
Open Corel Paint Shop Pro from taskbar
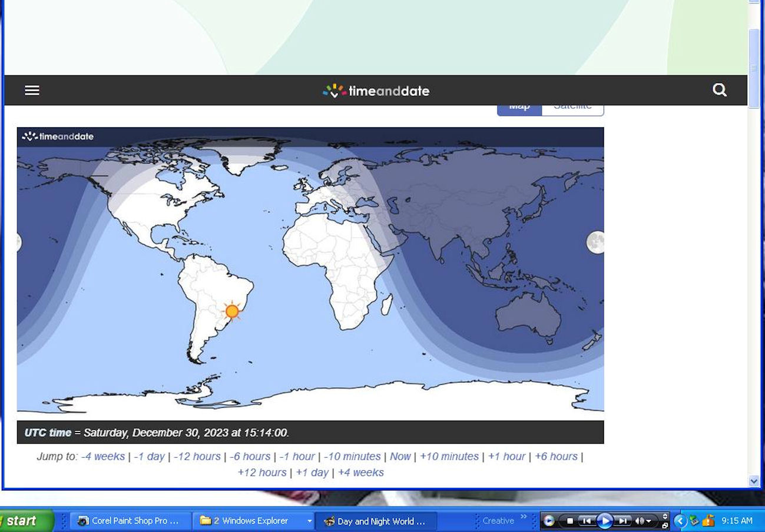coord(130,521)
